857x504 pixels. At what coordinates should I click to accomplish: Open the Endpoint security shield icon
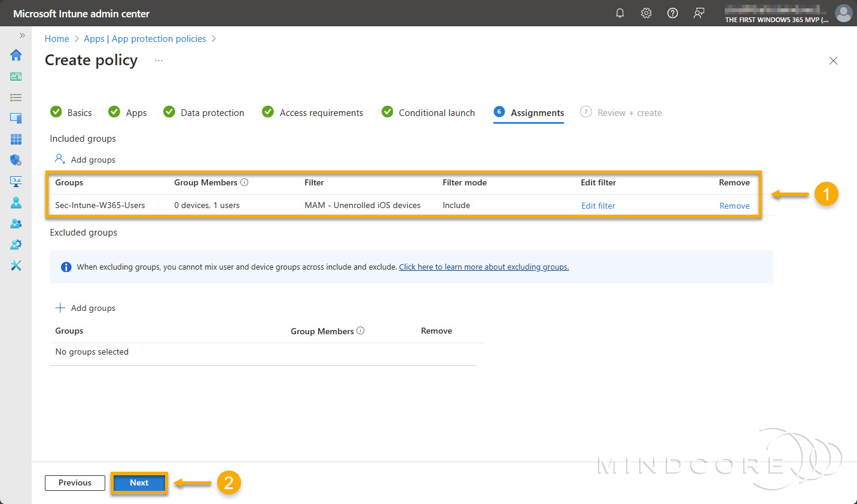[x=16, y=160]
